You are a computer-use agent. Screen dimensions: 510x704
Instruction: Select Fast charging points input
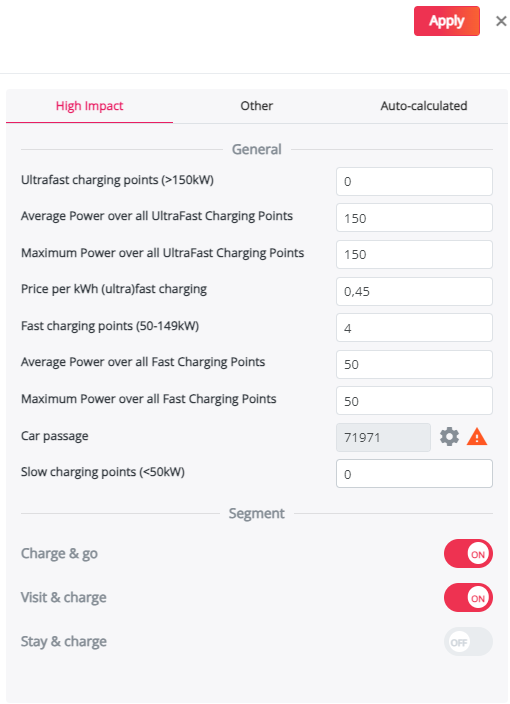tap(414, 328)
